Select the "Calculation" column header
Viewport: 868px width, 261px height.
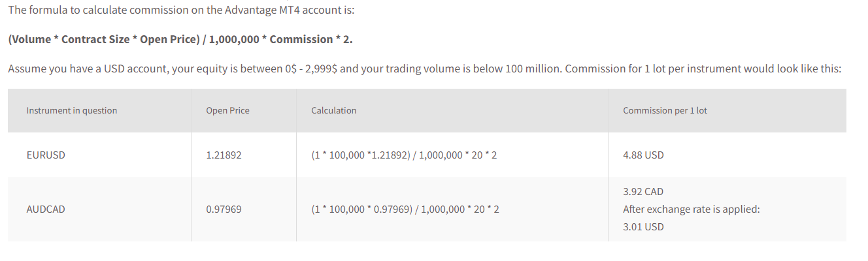pyautogui.click(x=334, y=110)
